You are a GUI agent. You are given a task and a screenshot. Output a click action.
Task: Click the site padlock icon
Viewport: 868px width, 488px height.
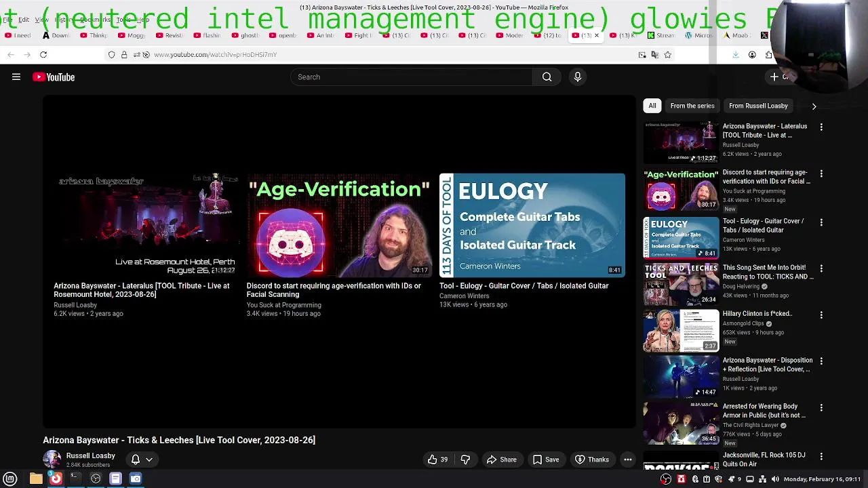[x=124, y=55]
